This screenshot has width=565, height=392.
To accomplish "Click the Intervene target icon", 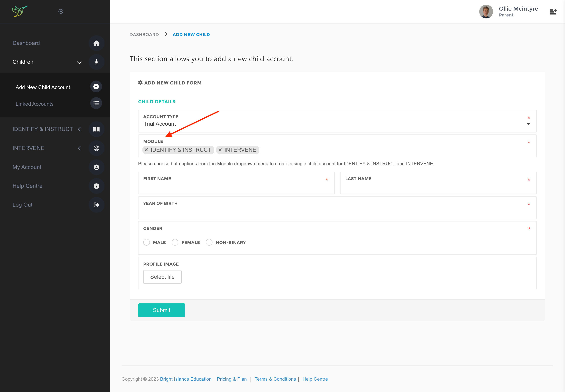I will [96, 148].
